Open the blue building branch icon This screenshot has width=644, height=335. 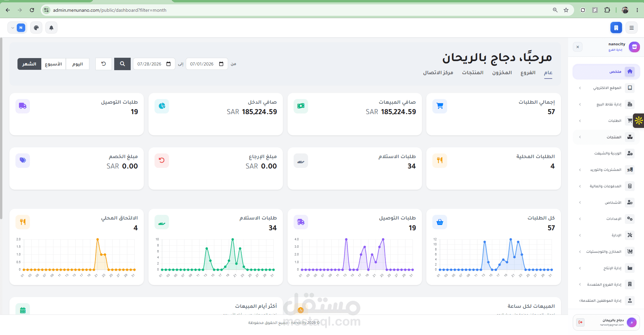point(616,28)
